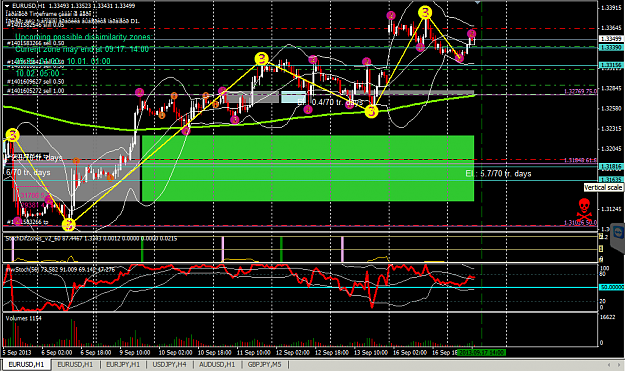Viewport: 625px width, 371px height.
Task: Open the USDJPY,H4 chart tab
Action: click(169, 365)
